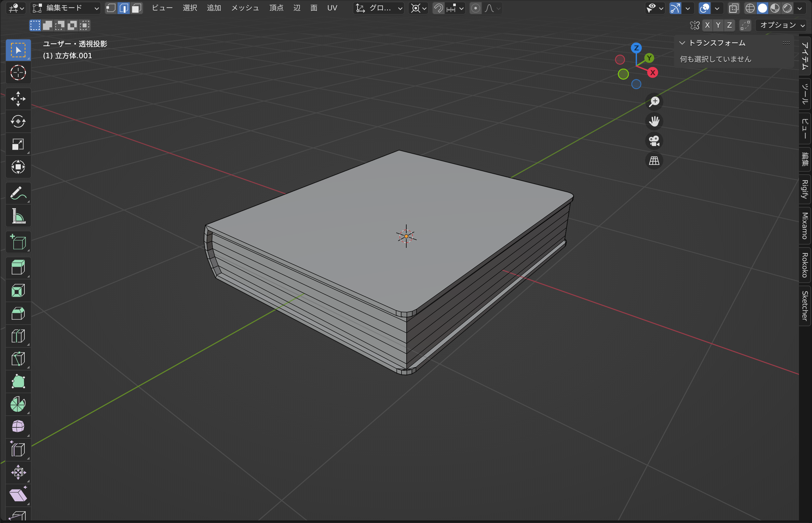
Task: Open the ビュー menu
Action: point(162,8)
